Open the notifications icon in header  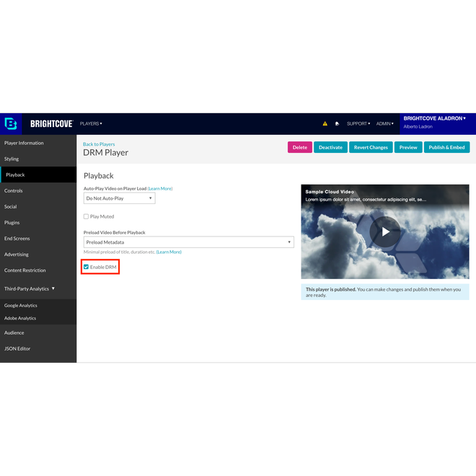337,124
